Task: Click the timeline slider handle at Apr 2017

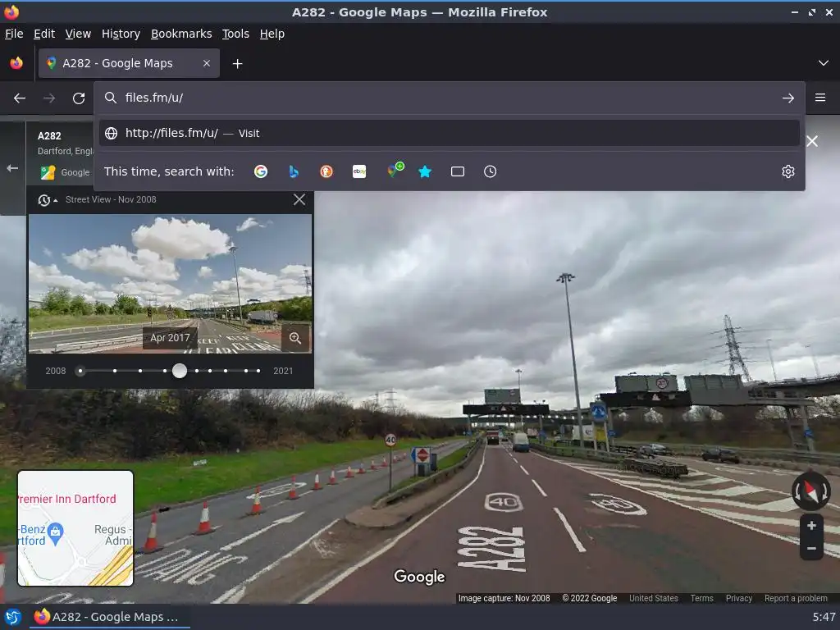Action: click(180, 371)
